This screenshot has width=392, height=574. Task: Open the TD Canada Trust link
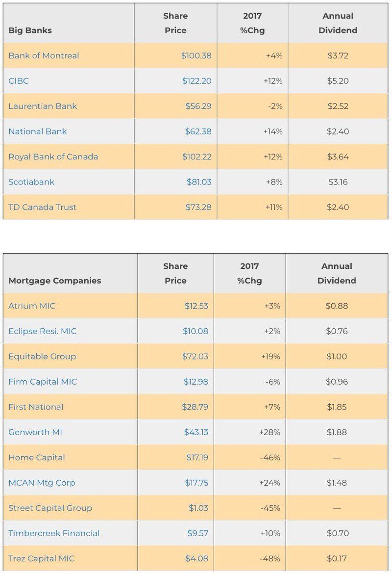tap(42, 207)
